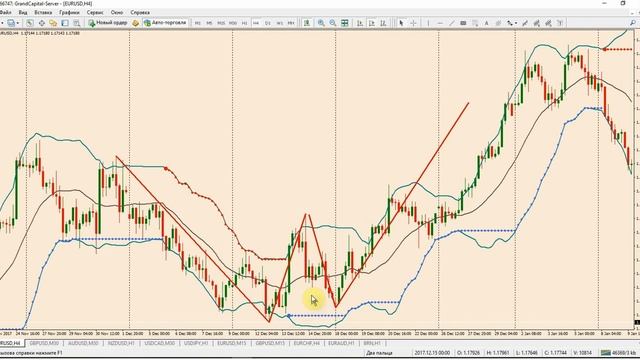The height and width of the screenshot is (360, 640).
Task: Open the search magnifier icon
Action: click(633, 23)
